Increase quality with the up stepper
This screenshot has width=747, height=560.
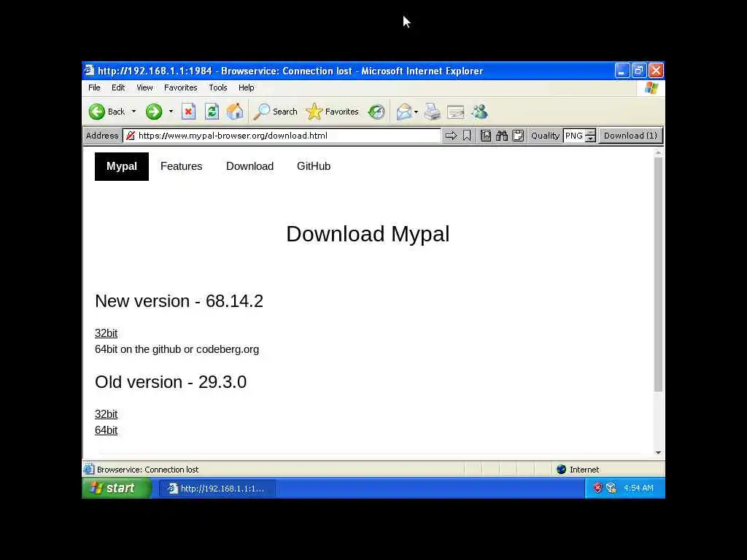pyautogui.click(x=591, y=133)
